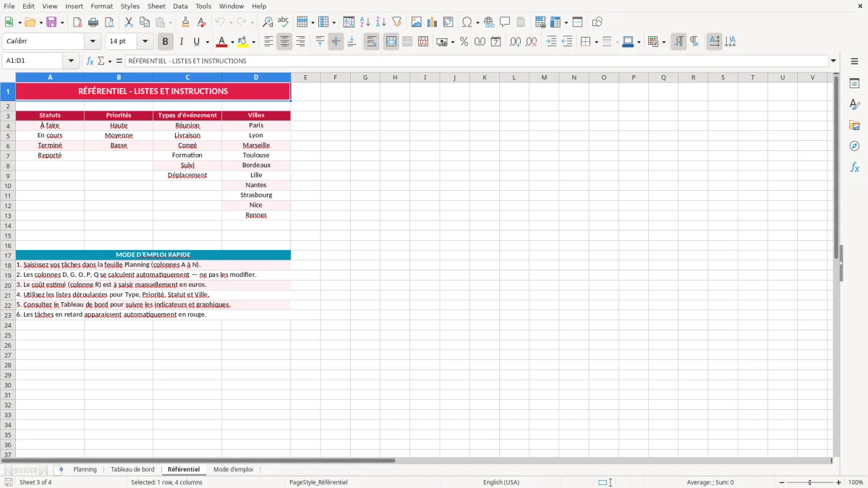
Task: Toggle Underline formatting button
Action: click(x=196, y=42)
